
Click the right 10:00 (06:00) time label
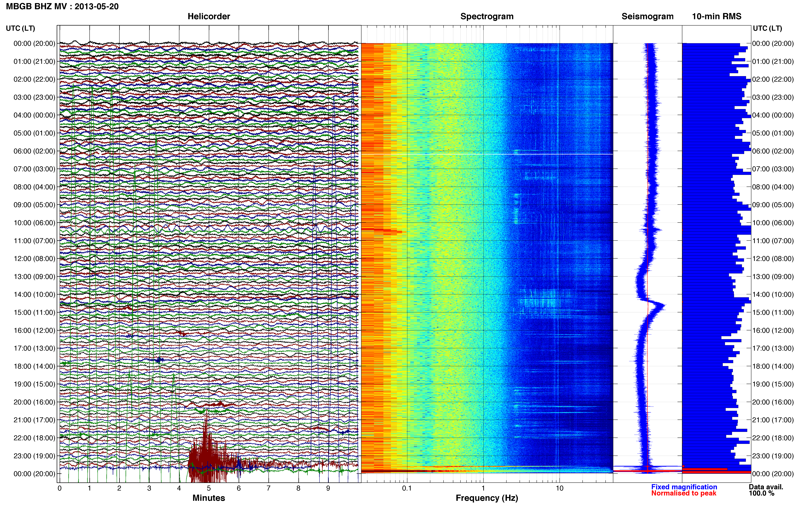[x=773, y=223]
